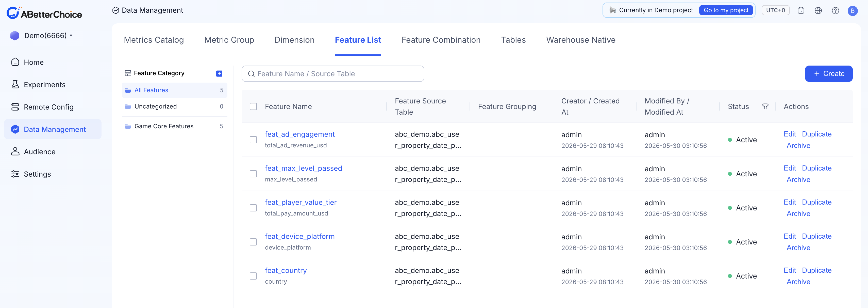Check the feat_country row checkbox
868x308 pixels.
[253, 276]
